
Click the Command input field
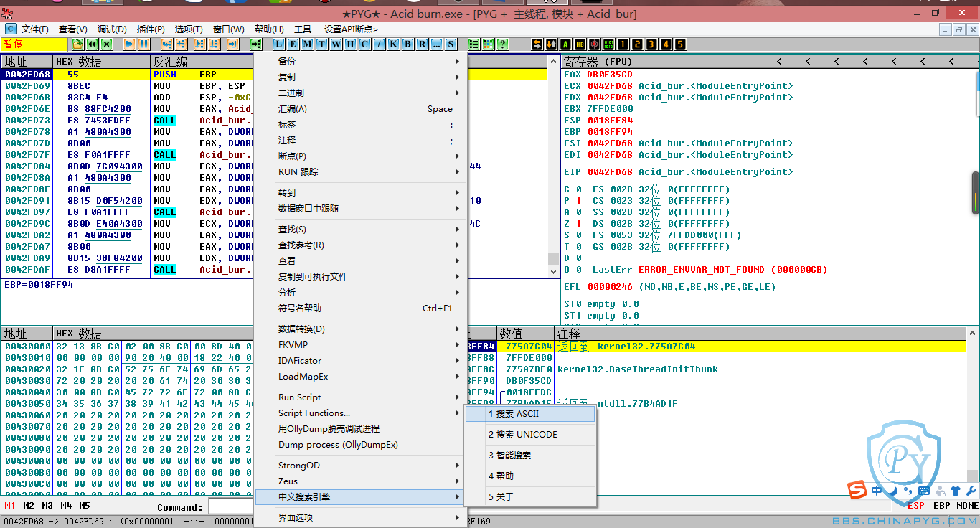[231, 506]
